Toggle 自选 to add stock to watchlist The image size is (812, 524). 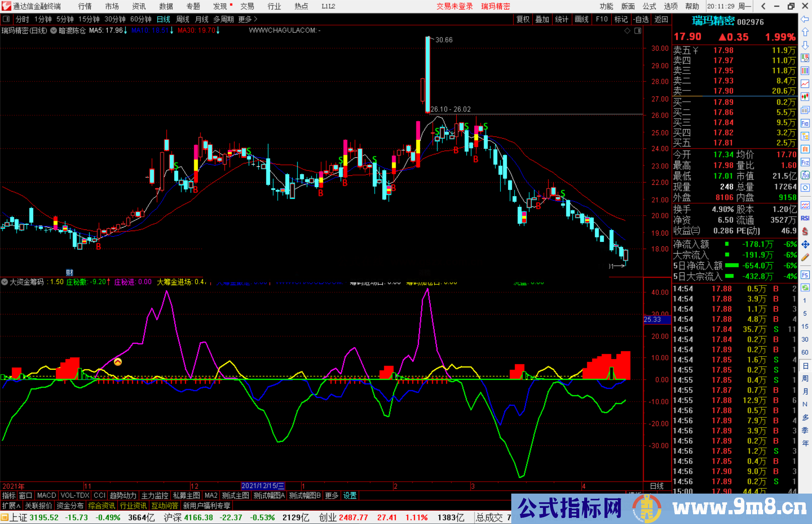tap(642, 19)
